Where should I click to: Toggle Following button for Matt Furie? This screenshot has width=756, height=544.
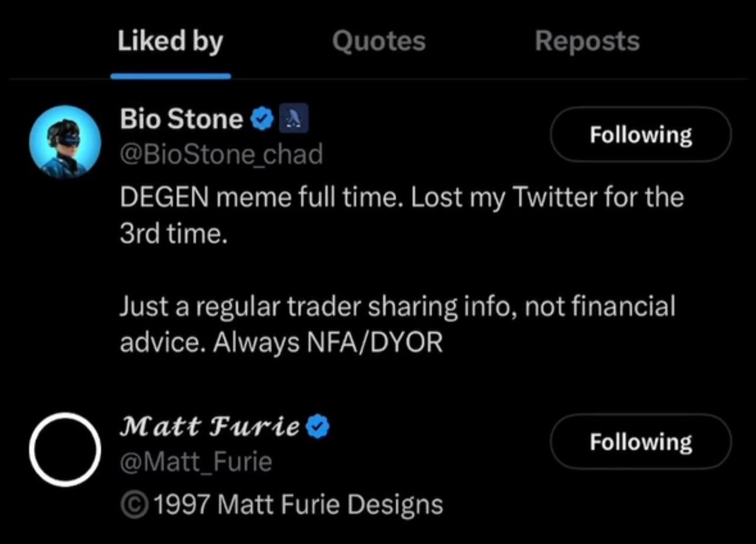[x=641, y=441]
